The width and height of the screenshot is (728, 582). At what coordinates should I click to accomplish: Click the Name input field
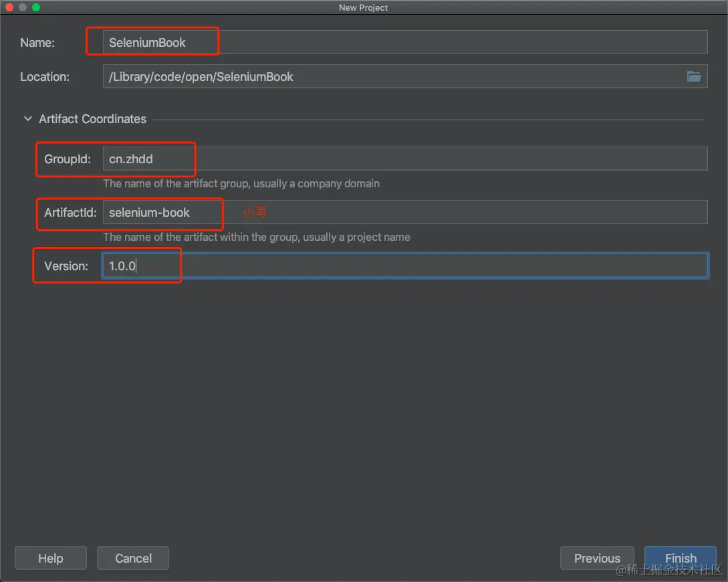click(405, 42)
